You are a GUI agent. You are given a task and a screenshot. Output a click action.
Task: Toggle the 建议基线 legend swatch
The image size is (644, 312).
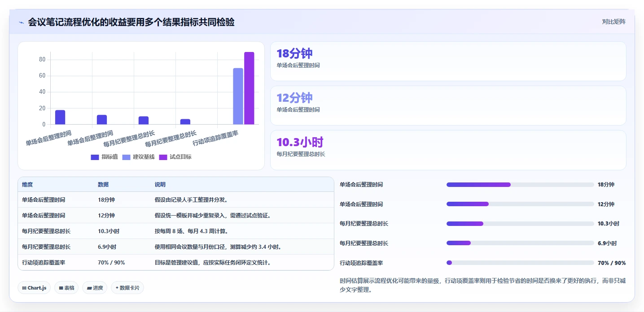126,157
